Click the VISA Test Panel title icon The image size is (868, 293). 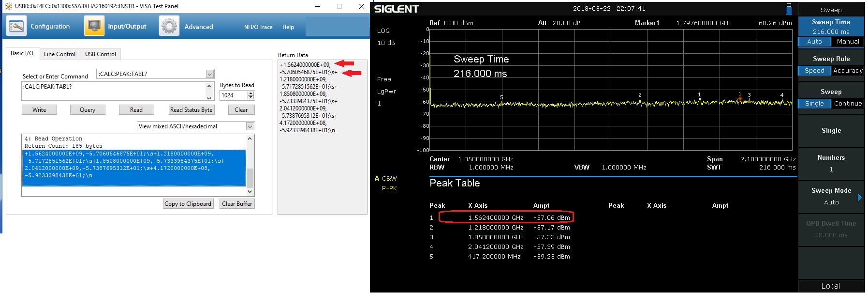[8, 6]
